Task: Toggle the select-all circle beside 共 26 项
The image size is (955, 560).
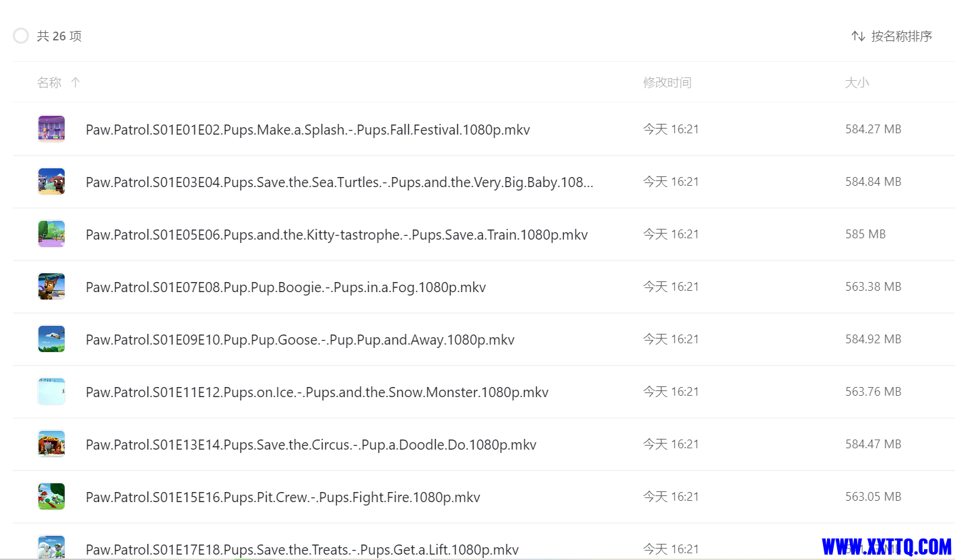Action: point(21,36)
